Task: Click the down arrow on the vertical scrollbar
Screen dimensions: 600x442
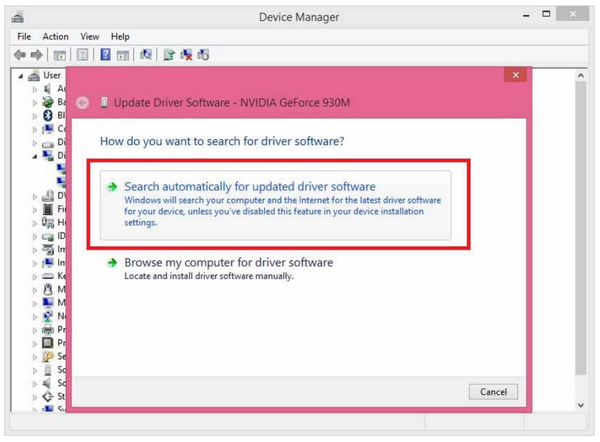Action: (x=582, y=405)
